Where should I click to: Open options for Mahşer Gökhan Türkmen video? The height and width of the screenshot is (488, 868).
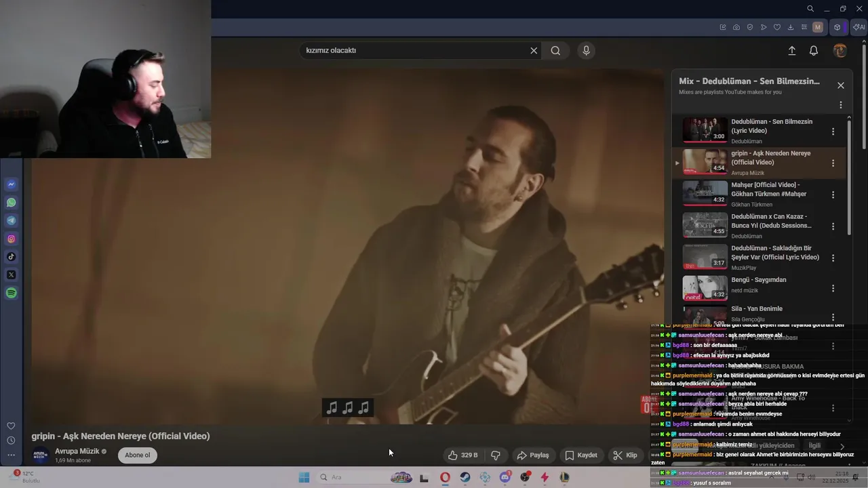833,195
